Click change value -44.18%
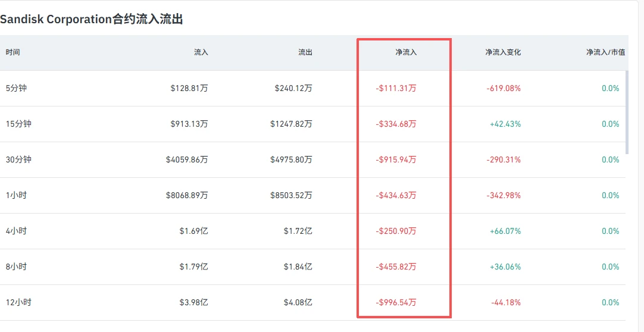The image size is (644, 332). [x=506, y=302]
